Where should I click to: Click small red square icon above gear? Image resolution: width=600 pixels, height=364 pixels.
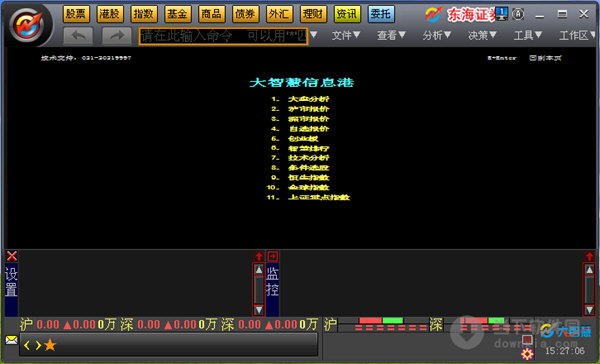tap(527, 340)
